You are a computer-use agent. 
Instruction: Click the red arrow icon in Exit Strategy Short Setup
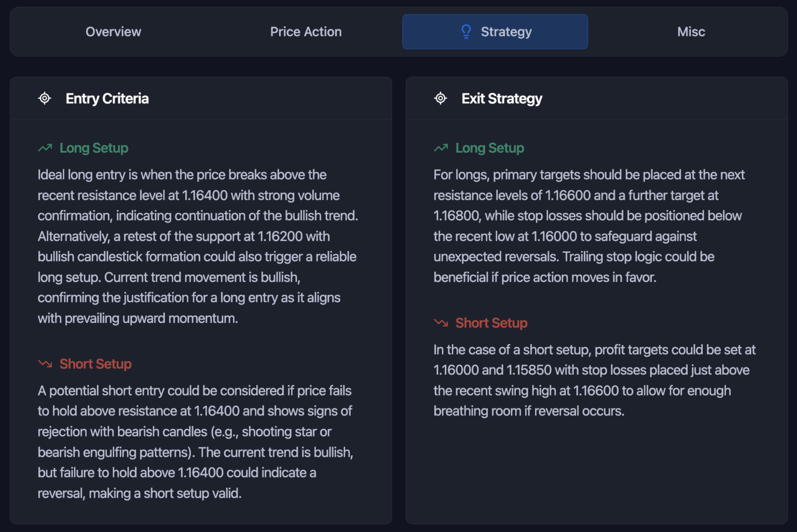(x=440, y=322)
